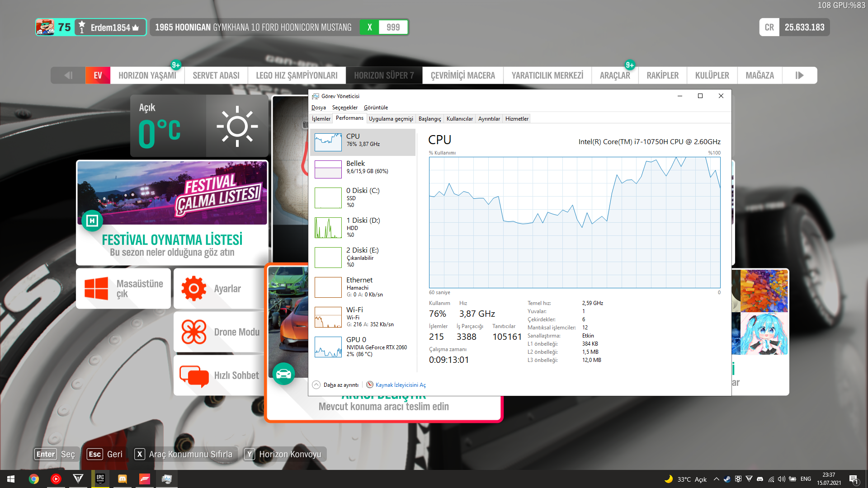Open the Görüntüle menu
The height and width of the screenshot is (488, 868).
tap(376, 108)
